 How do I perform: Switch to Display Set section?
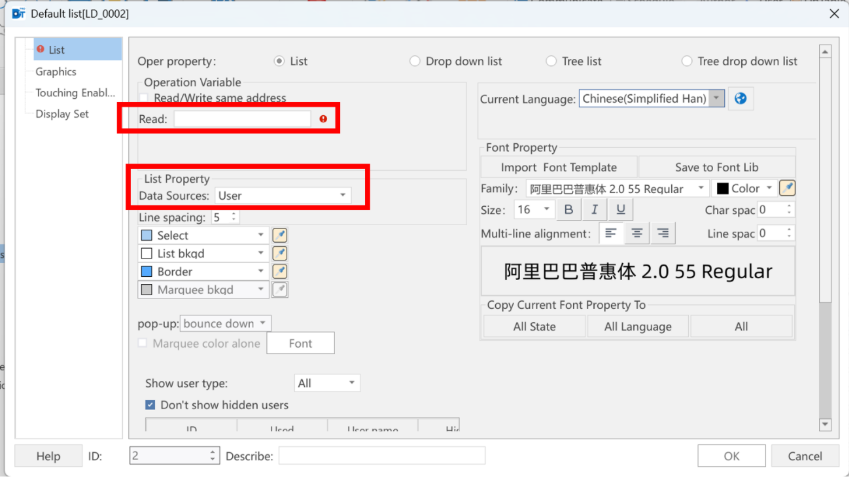[x=62, y=114]
